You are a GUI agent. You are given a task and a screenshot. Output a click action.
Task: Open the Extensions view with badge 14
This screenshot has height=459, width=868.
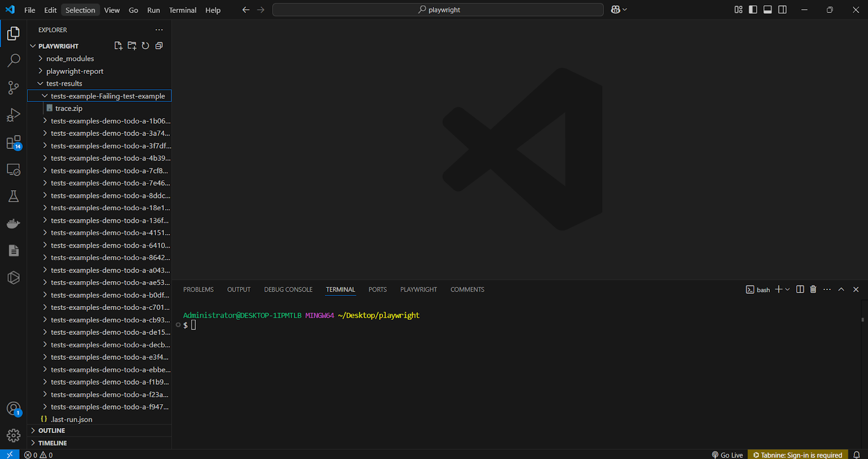[x=14, y=143]
